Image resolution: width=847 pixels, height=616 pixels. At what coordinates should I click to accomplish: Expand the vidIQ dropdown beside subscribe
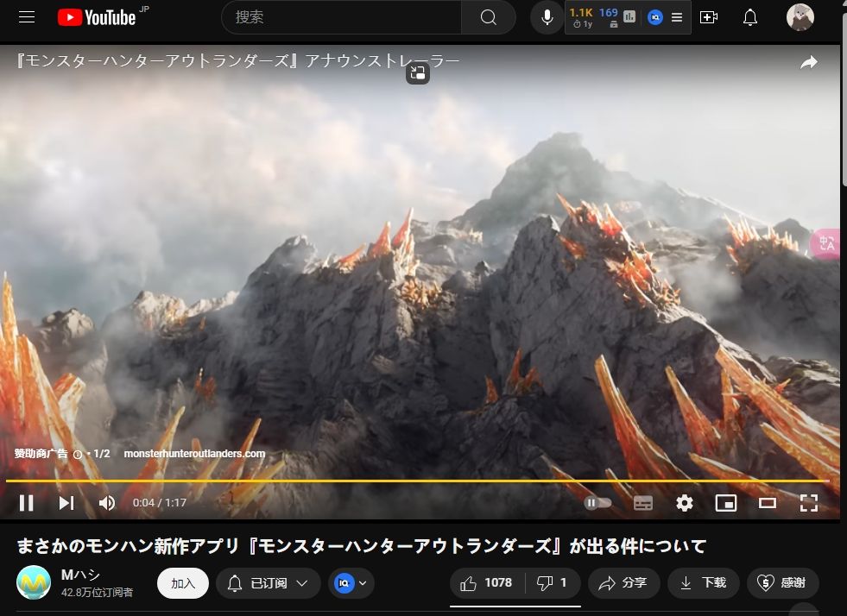point(351,583)
